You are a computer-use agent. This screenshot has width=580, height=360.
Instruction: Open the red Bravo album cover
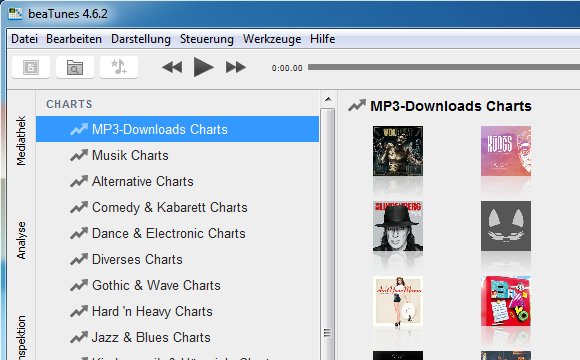coord(506,301)
